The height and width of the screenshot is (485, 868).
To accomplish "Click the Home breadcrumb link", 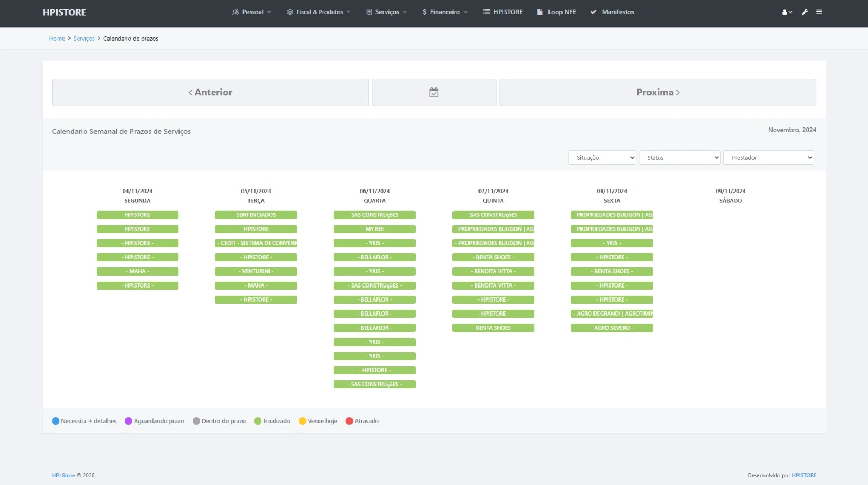I will 57,39.
